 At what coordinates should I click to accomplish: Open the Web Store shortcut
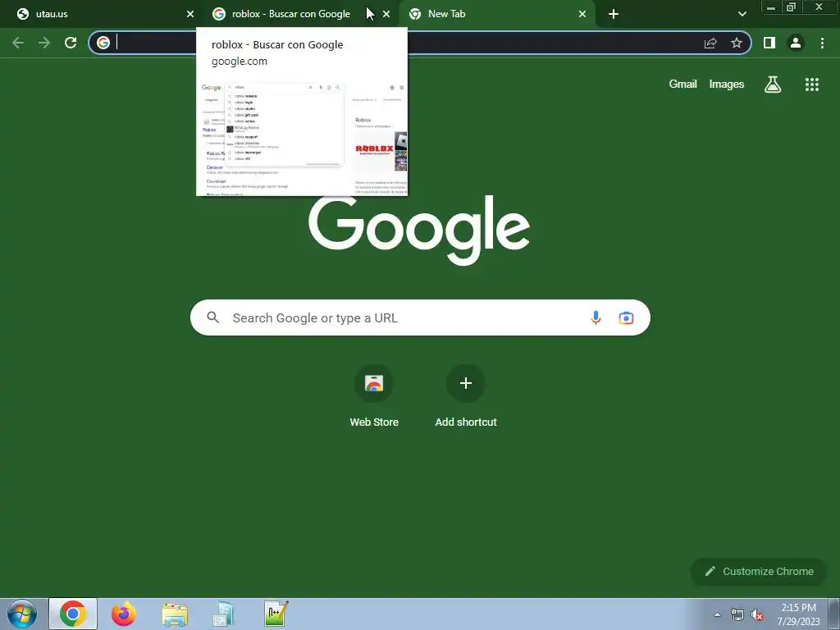[x=374, y=396]
